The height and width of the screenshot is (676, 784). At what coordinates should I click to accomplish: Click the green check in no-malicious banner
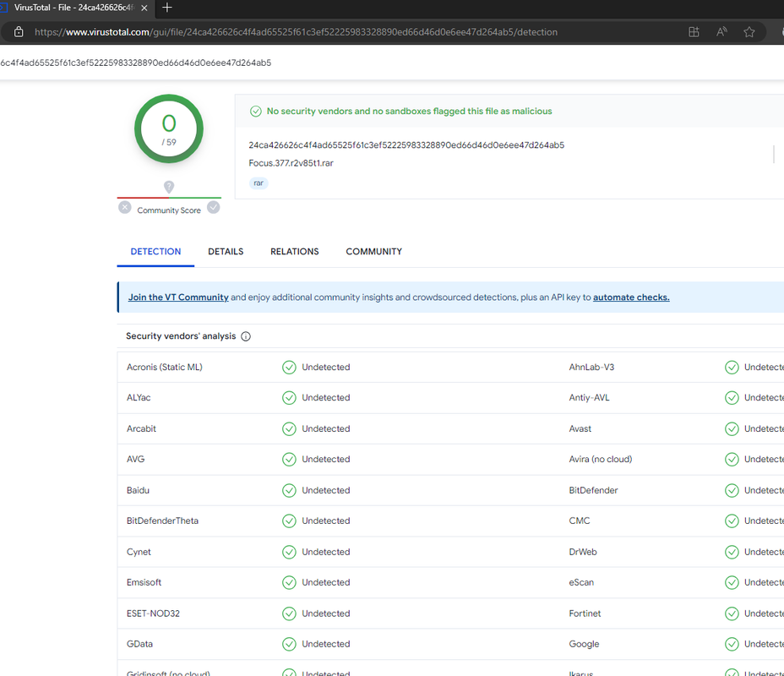coord(255,111)
